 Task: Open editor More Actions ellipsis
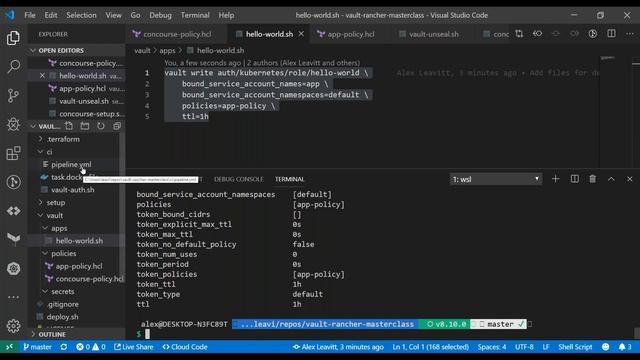[x=630, y=34]
